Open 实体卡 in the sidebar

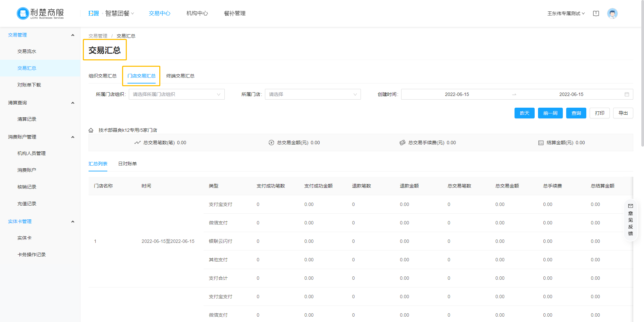(x=24, y=238)
